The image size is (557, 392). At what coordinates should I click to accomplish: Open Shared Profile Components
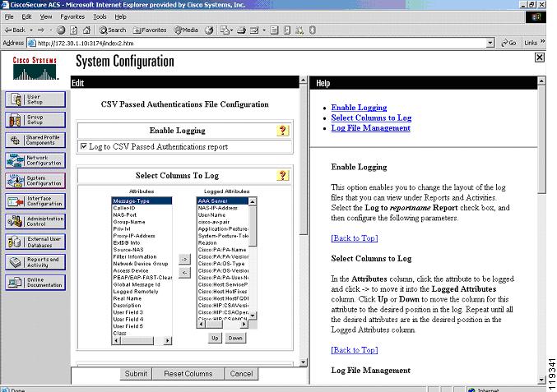[x=35, y=141]
